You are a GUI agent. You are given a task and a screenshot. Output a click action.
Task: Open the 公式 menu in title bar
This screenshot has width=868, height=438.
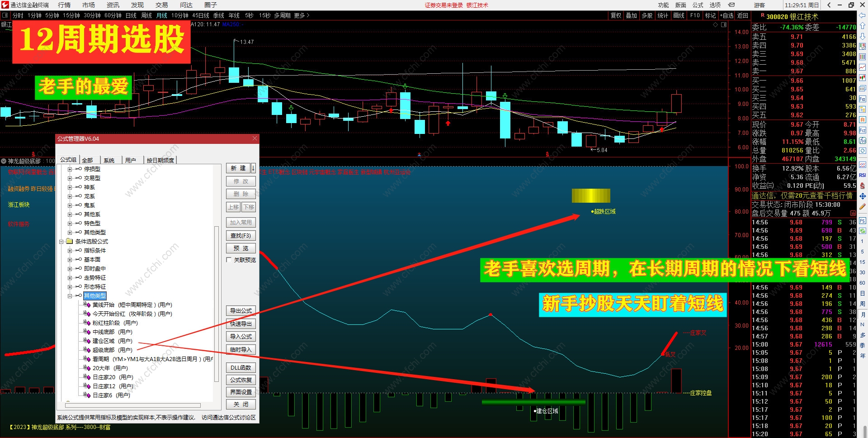(698, 5)
